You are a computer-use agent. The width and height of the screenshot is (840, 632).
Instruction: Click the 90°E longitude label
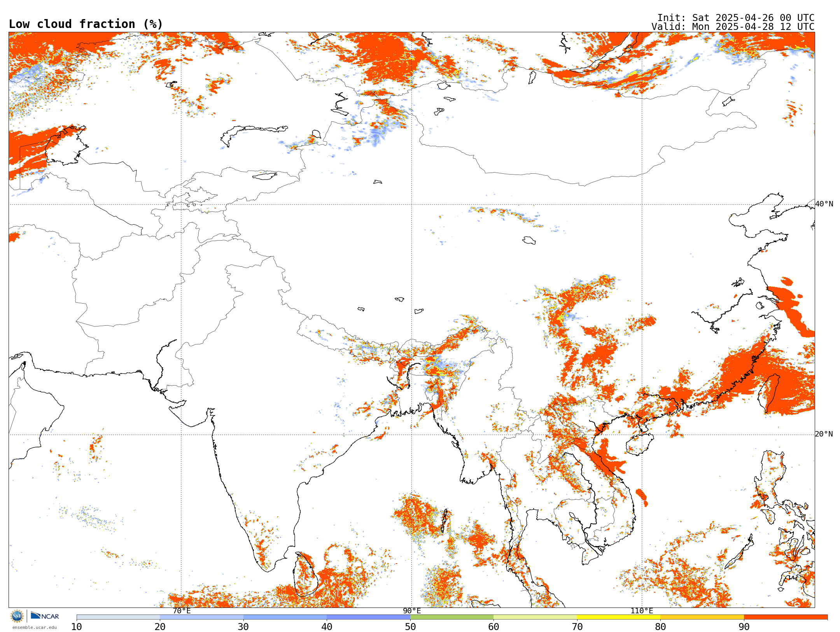point(412,611)
